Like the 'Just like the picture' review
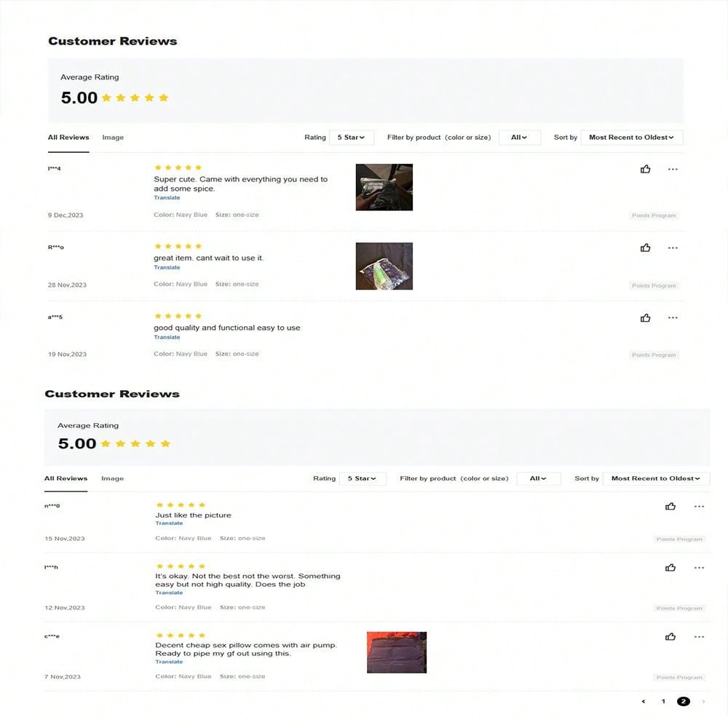The width and height of the screenshot is (728, 728). tap(670, 506)
